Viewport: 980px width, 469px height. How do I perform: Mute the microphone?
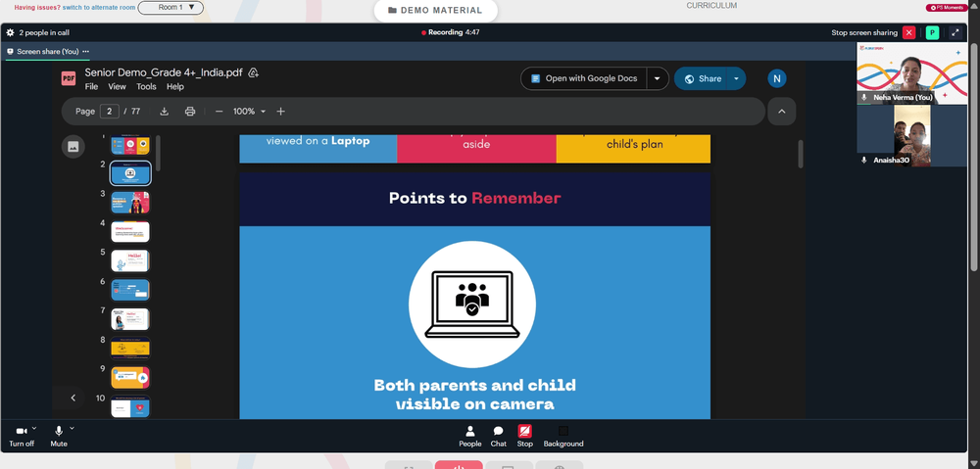pyautogui.click(x=59, y=436)
